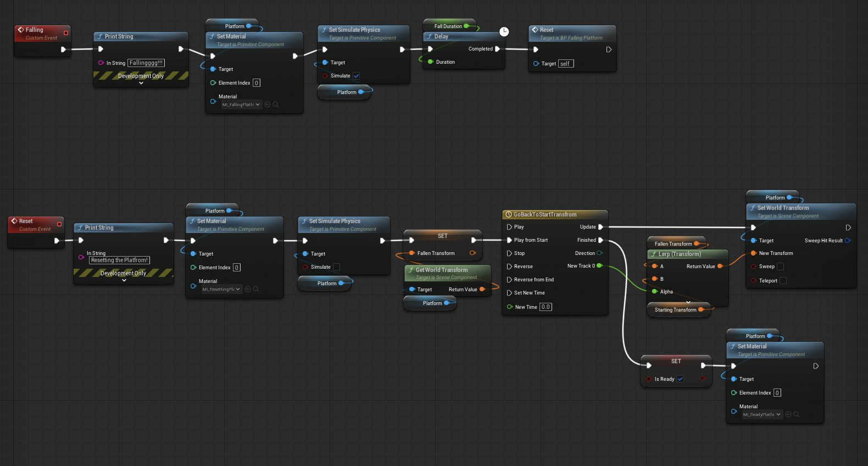Image resolution: width=868 pixels, height=466 pixels.
Task: Click the 'Resetting the Platfrom!' In String field
Action: pos(120,260)
